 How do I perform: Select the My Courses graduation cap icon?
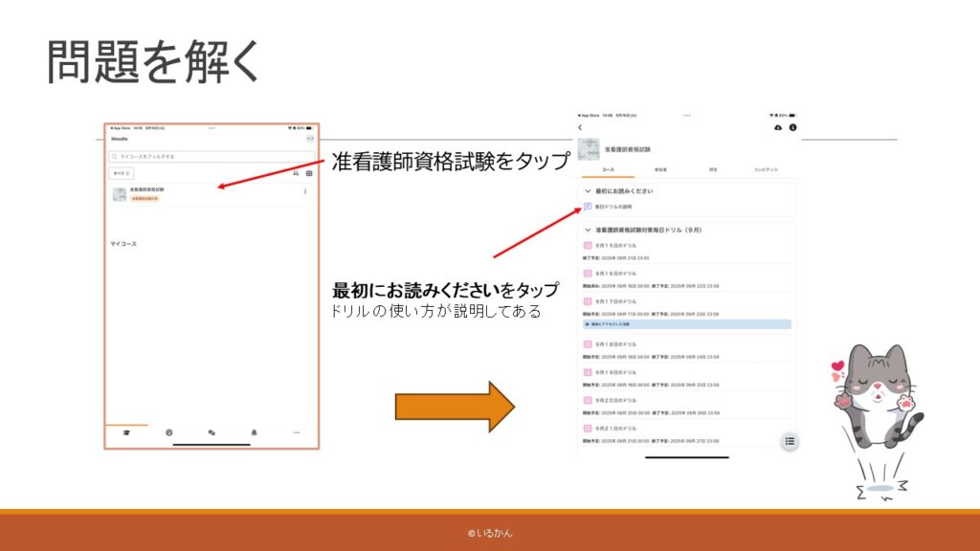coord(125,432)
